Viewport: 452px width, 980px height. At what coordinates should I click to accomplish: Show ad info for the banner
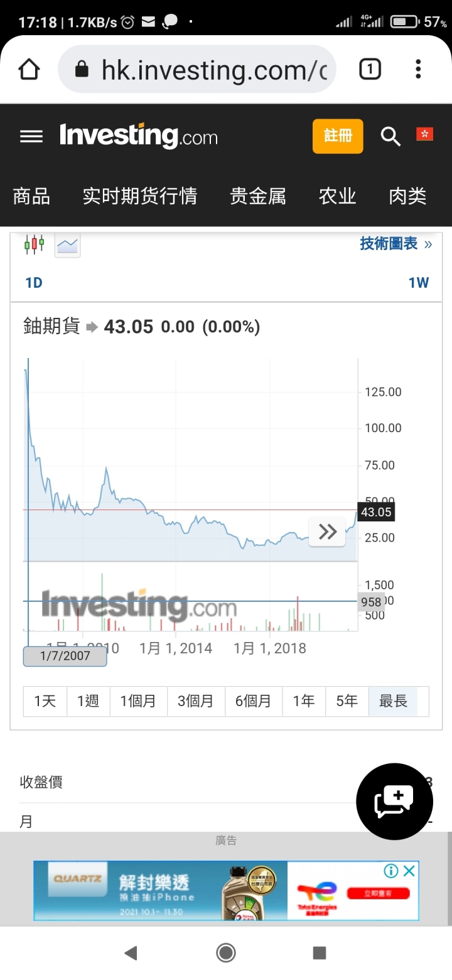[x=391, y=871]
